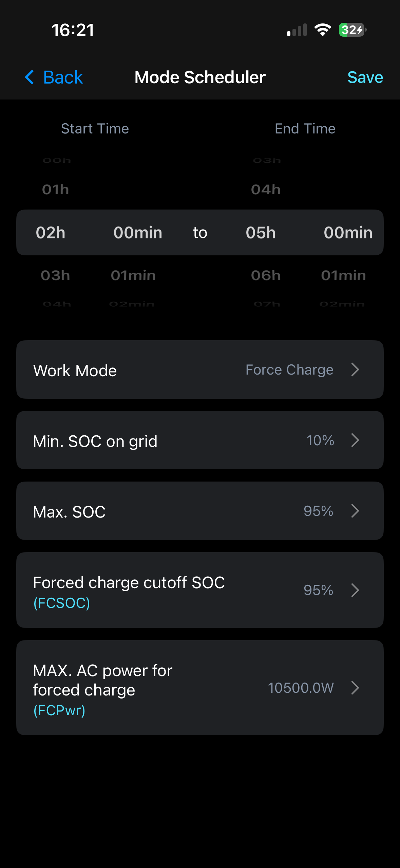This screenshot has width=400, height=868.
Task: Open the Max. SOC chevron arrow
Action: [355, 511]
